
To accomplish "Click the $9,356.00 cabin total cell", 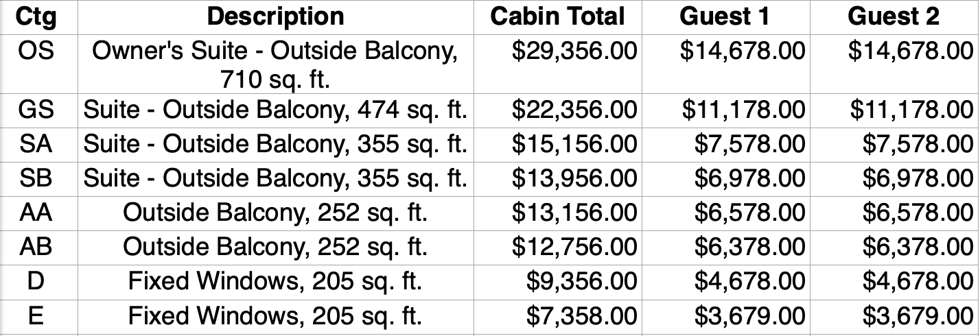I will point(581,281).
